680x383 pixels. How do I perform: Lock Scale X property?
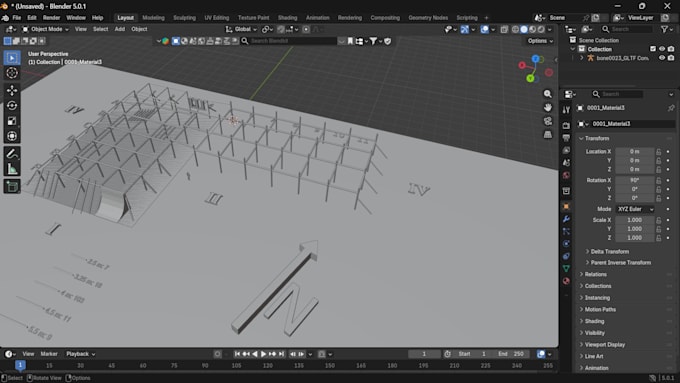pos(658,220)
